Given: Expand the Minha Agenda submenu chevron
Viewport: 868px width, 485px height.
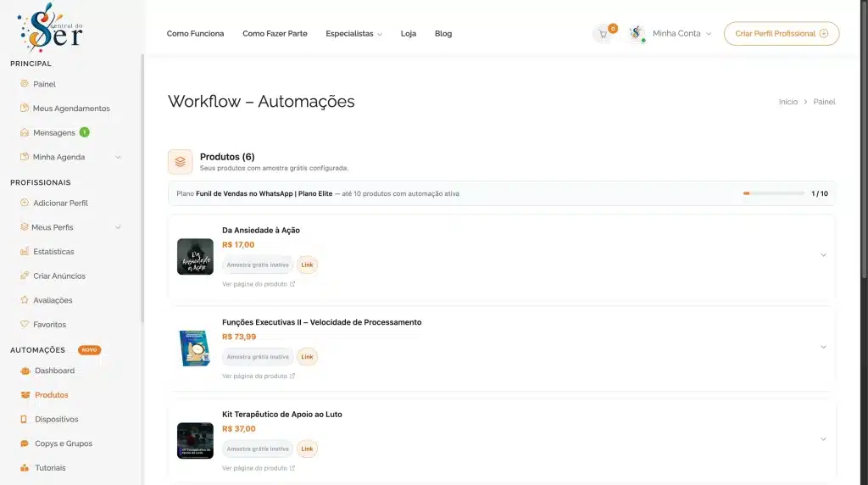Looking at the screenshot, I should pyautogui.click(x=118, y=157).
